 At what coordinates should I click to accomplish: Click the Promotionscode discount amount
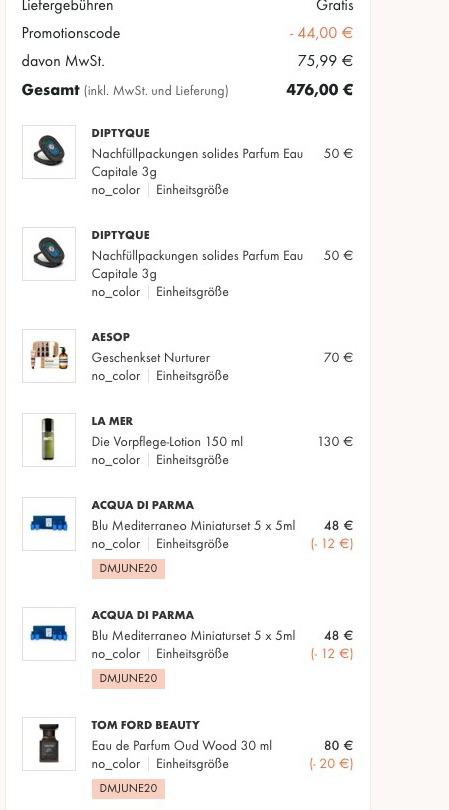pyautogui.click(x=321, y=33)
